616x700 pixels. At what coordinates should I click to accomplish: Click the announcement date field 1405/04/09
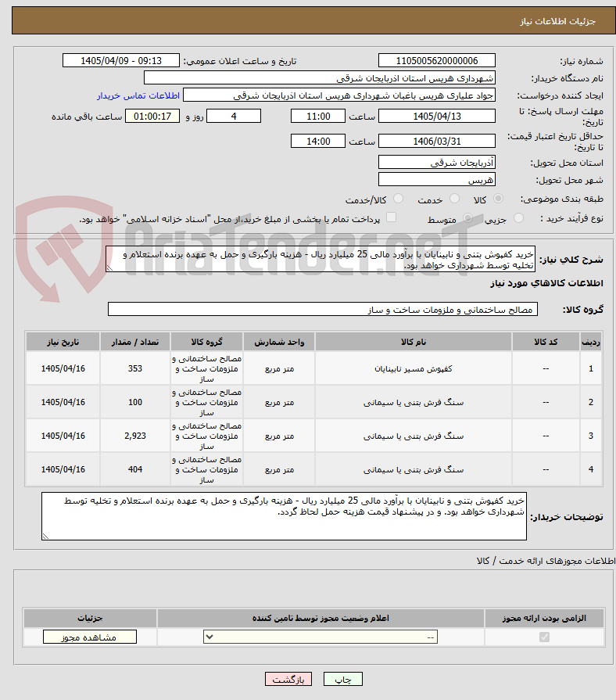pyautogui.click(x=121, y=61)
